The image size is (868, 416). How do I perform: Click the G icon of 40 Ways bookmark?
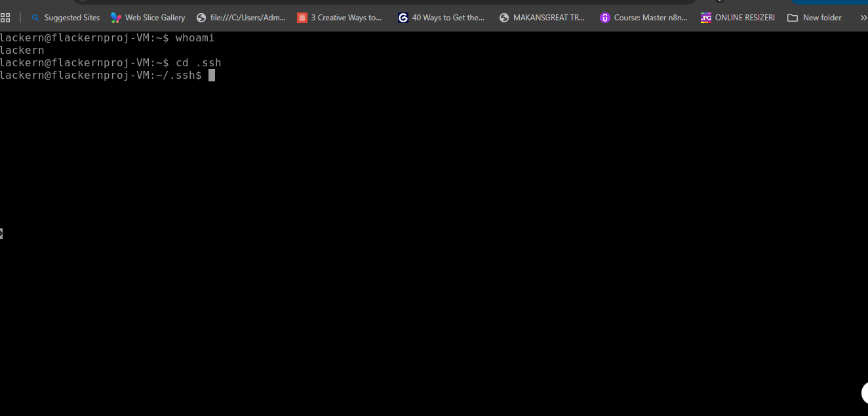(x=403, y=18)
